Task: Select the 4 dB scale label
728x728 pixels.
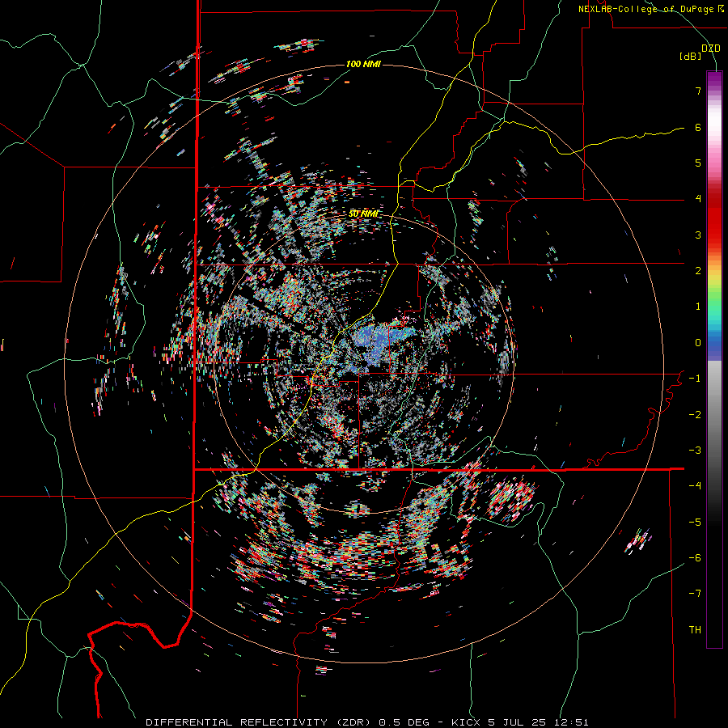Action: click(x=698, y=199)
